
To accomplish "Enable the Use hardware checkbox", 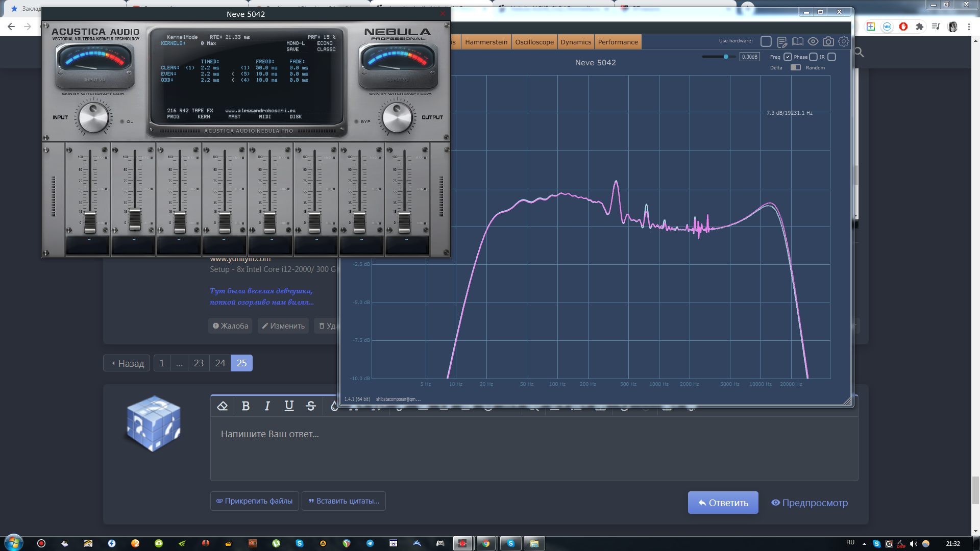I will pyautogui.click(x=766, y=42).
